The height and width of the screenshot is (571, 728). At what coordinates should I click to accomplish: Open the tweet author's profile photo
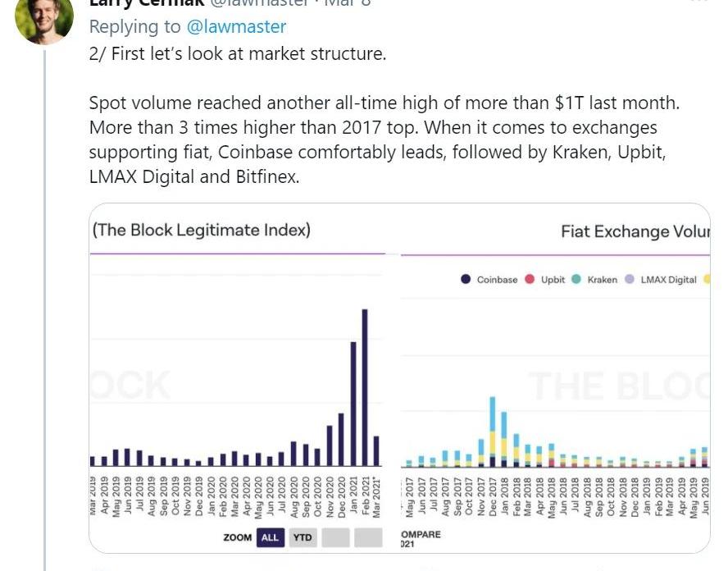(x=44, y=19)
